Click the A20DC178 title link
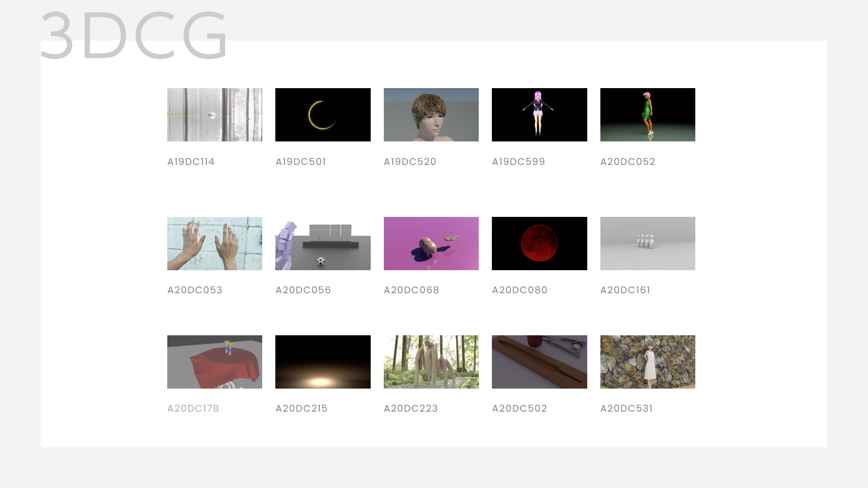This screenshot has width=868, height=488. (x=193, y=408)
